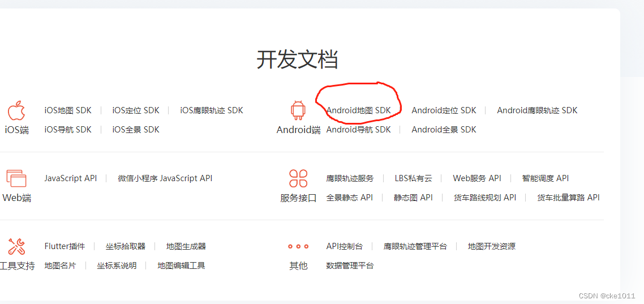Click the Web端 category label
The image size is (644, 304).
click(x=17, y=198)
